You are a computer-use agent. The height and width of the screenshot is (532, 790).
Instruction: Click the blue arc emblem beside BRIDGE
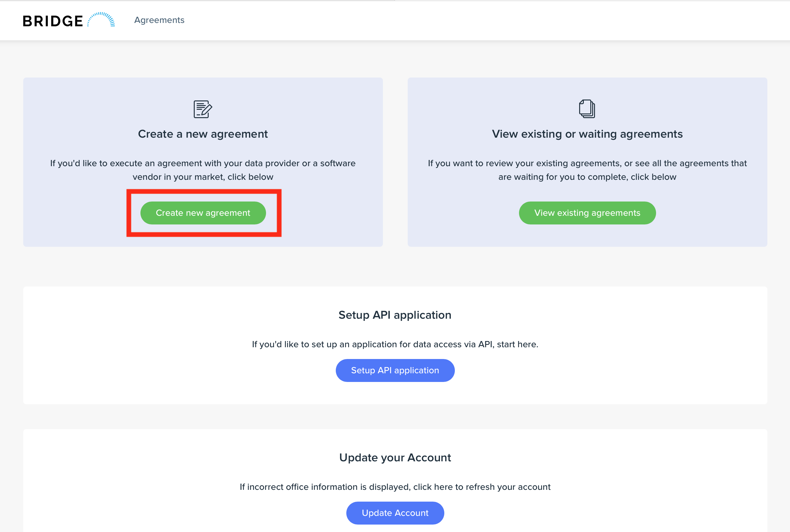point(101,19)
